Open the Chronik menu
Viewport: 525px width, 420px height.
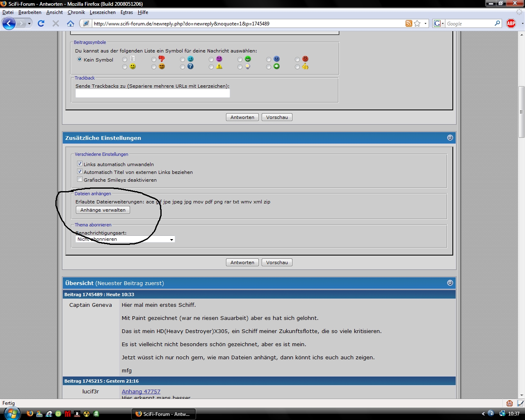[76, 12]
